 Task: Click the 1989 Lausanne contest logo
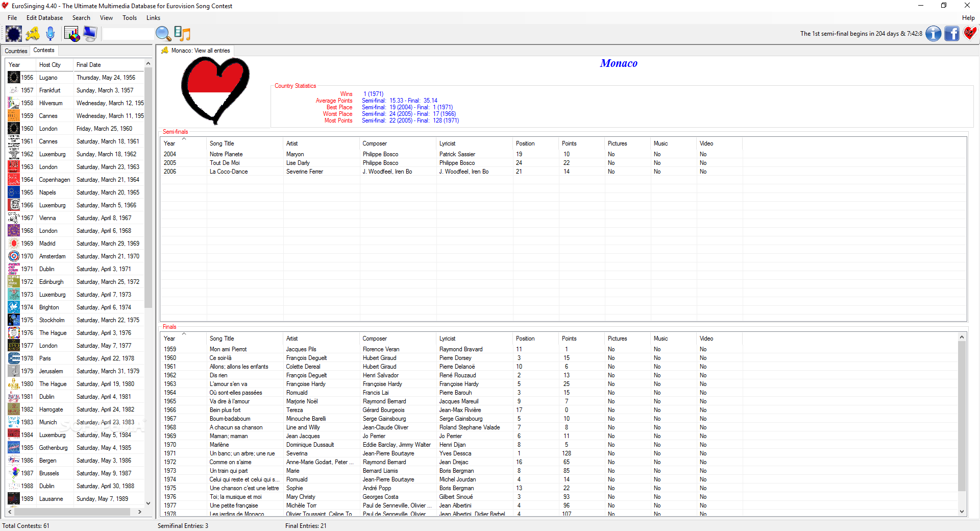coord(14,499)
